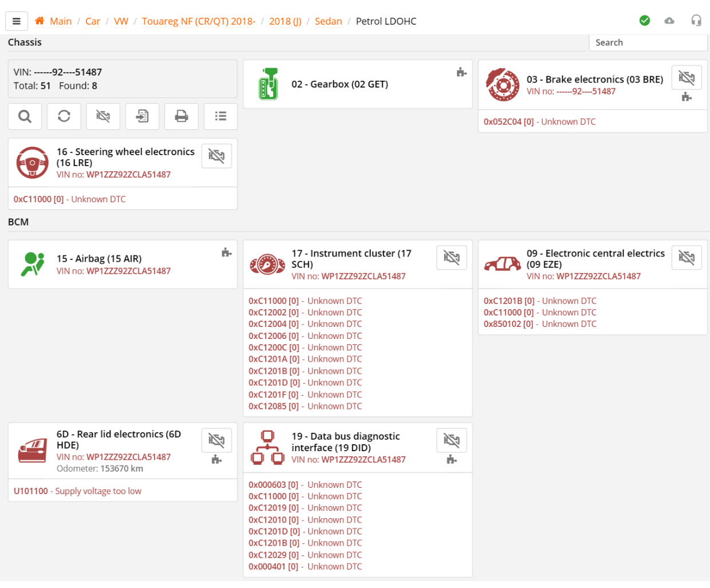The width and height of the screenshot is (710, 588).
Task: Click the Search input field
Action: 647,42
